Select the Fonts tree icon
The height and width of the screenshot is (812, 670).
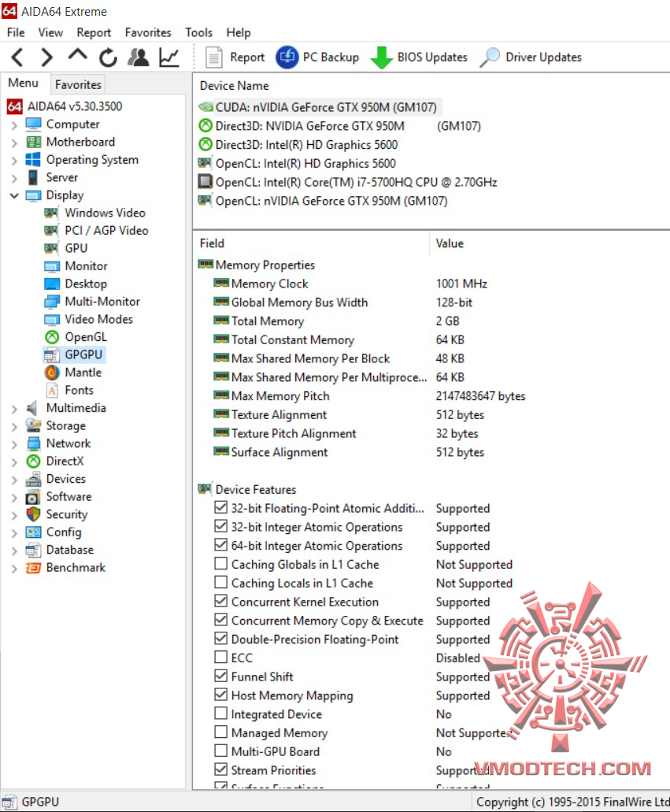(x=52, y=391)
